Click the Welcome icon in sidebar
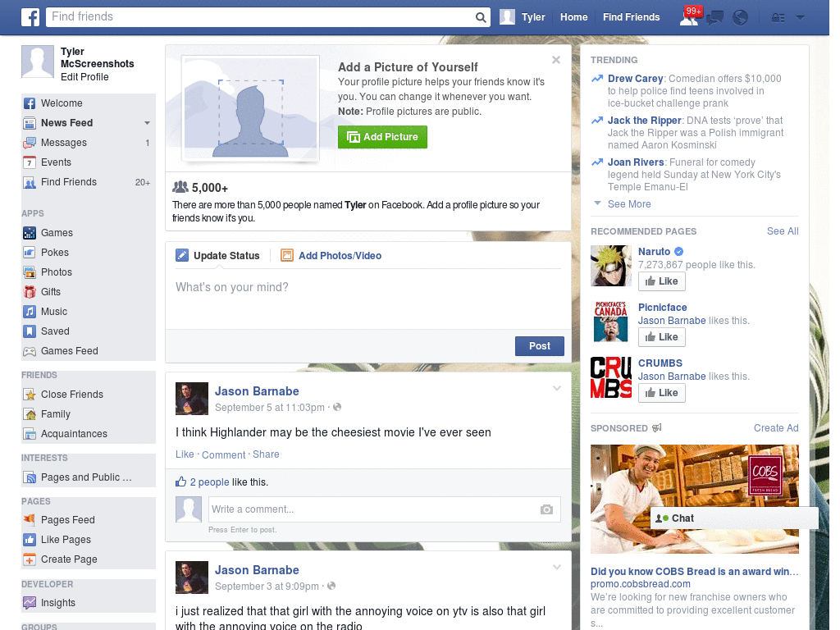 click(30, 103)
